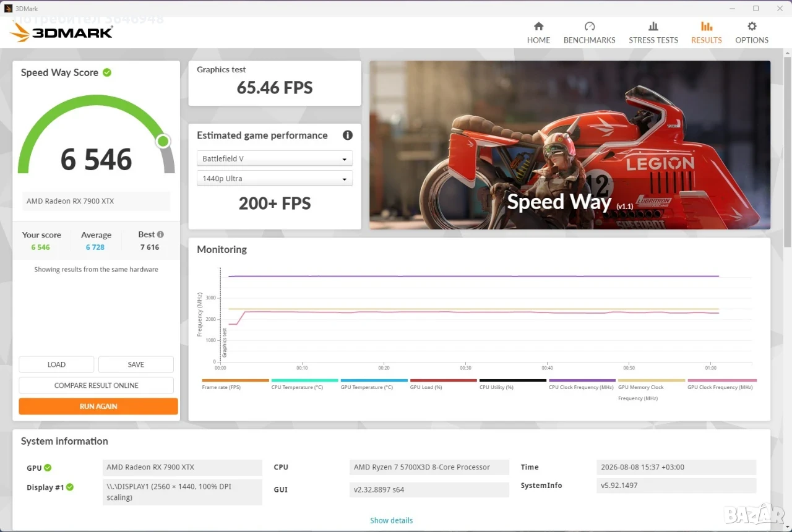
Task: Click the Monitoring section heading
Action: point(222,249)
